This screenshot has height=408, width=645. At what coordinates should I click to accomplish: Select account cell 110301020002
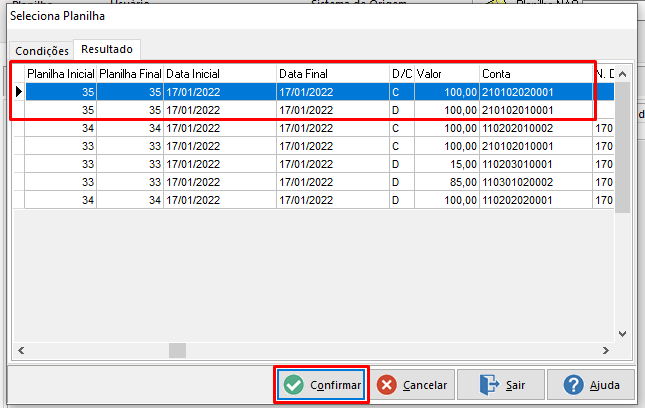(x=536, y=182)
